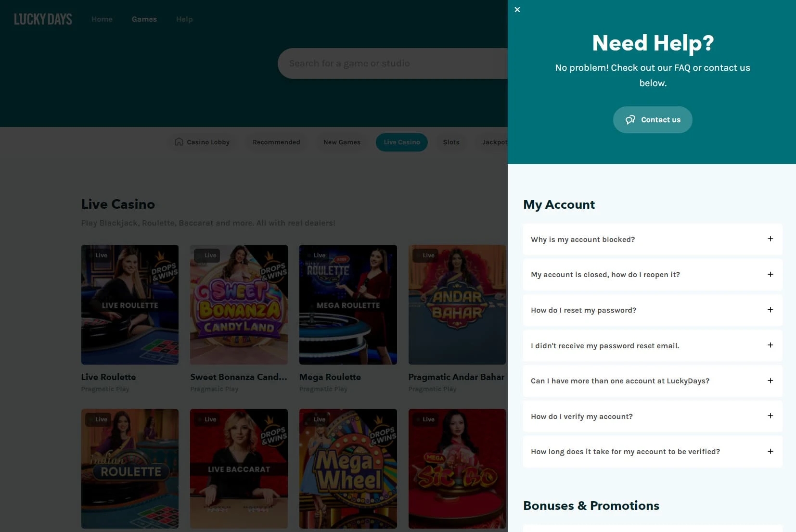Click the Contact us button
The height and width of the screenshot is (532, 796).
click(653, 120)
